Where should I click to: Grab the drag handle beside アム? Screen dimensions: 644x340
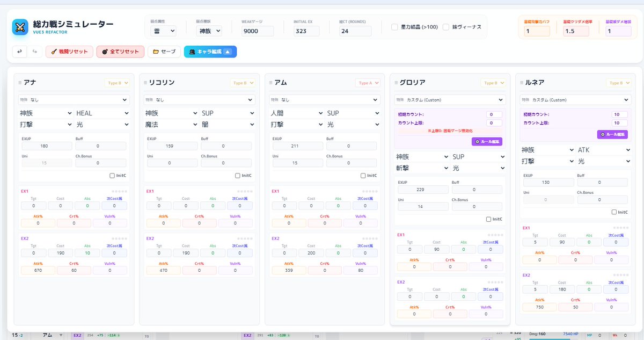click(270, 83)
